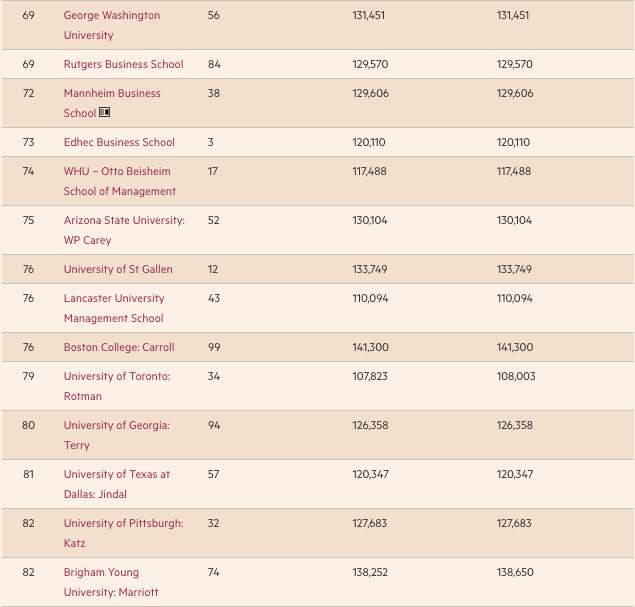The image size is (635, 607).
Task: Click the value 84 in the Rutgers row
Action: click(x=214, y=64)
